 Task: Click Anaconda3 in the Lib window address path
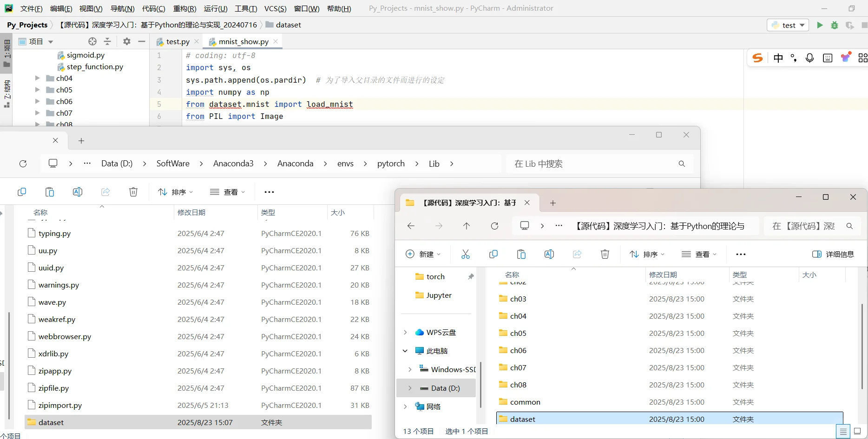click(233, 164)
